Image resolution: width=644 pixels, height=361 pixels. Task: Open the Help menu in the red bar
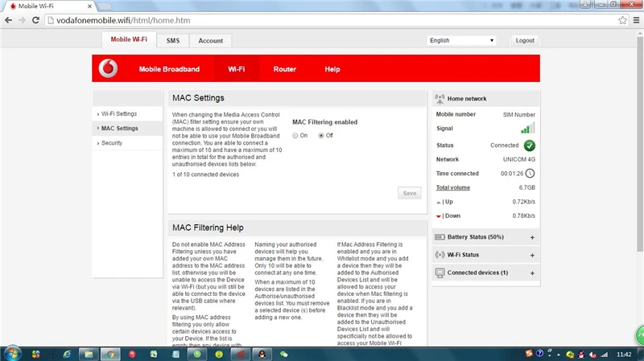coord(332,69)
